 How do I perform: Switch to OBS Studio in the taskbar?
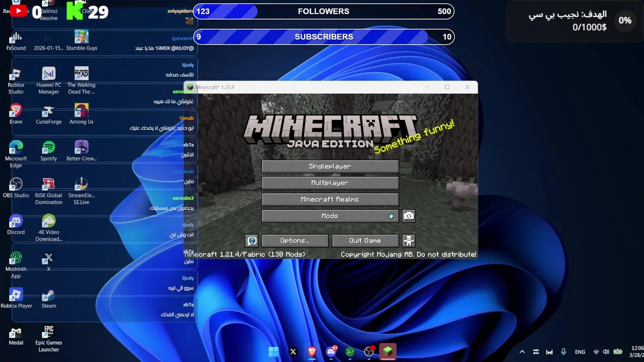point(369,351)
